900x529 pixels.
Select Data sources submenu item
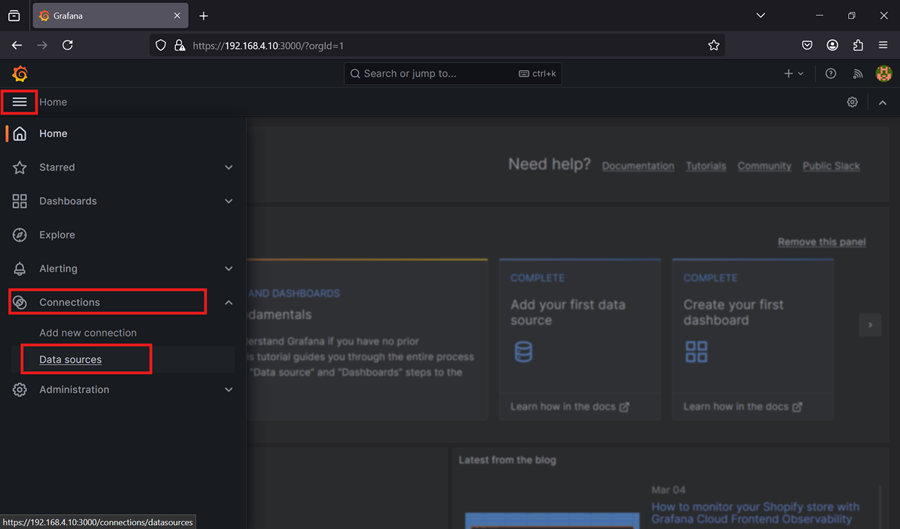[x=70, y=360]
